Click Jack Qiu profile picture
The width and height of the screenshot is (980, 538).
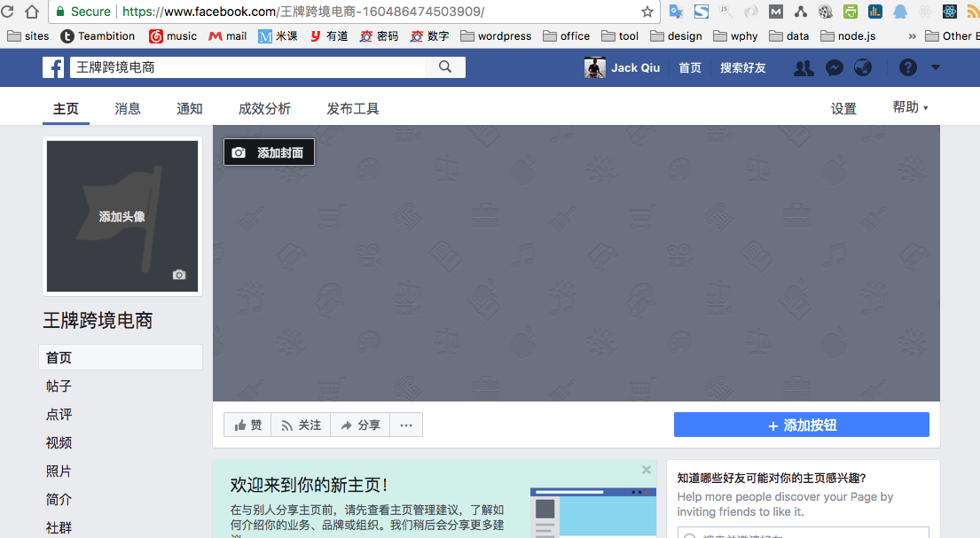coord(594,67)
